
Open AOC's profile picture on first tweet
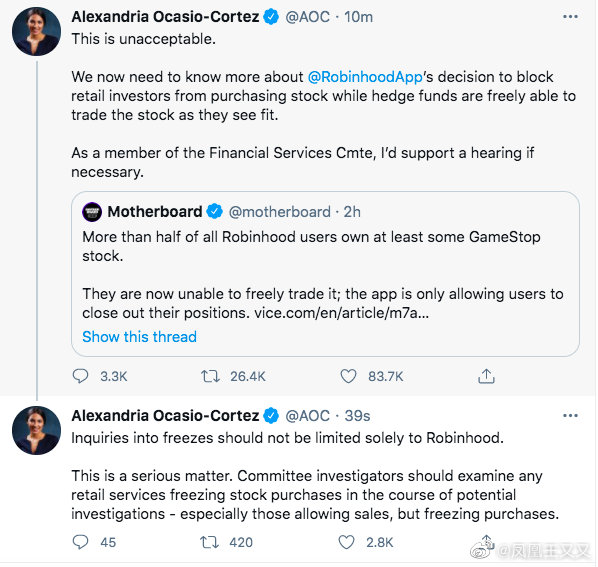37,32
